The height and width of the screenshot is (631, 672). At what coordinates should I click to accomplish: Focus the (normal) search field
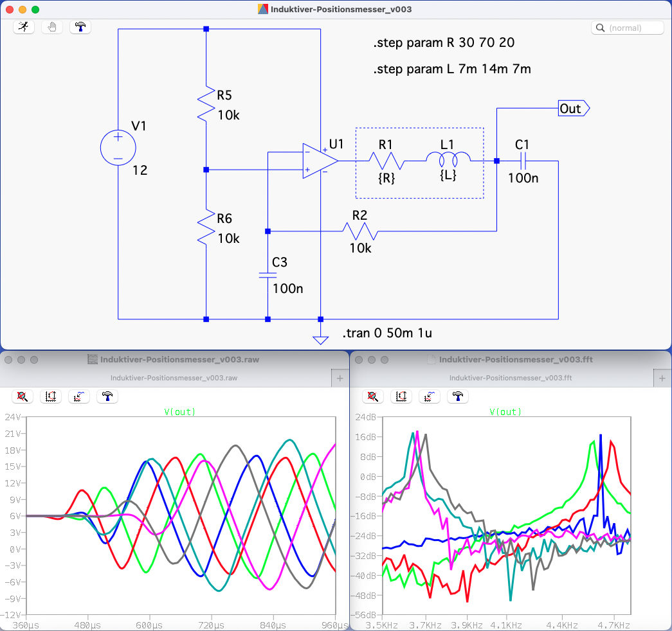[x=628, y=28]
